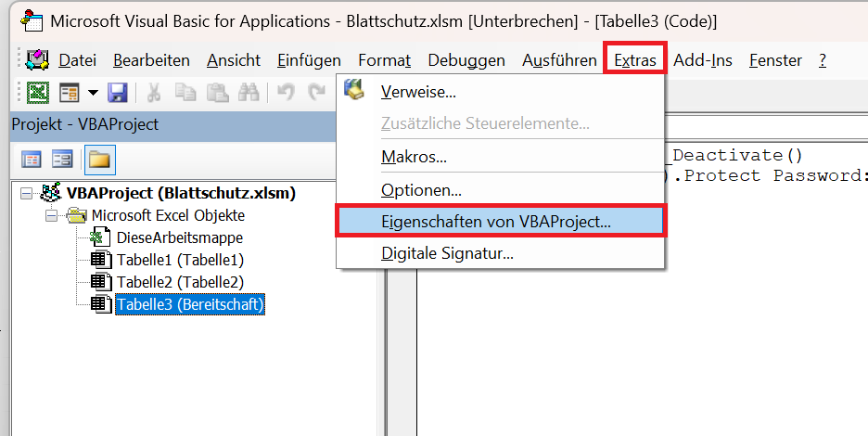Select Tabelle2 (Tabelle2) in tree
Screen dimensions: 868x436
point(181,282)
